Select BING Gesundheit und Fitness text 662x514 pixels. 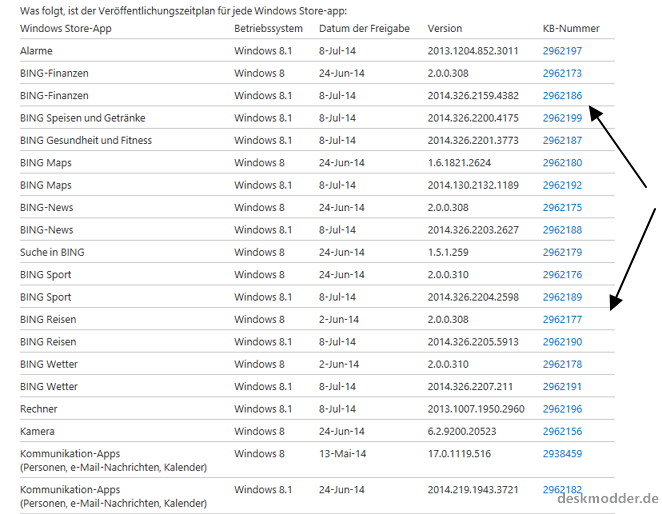click(86, 140)
